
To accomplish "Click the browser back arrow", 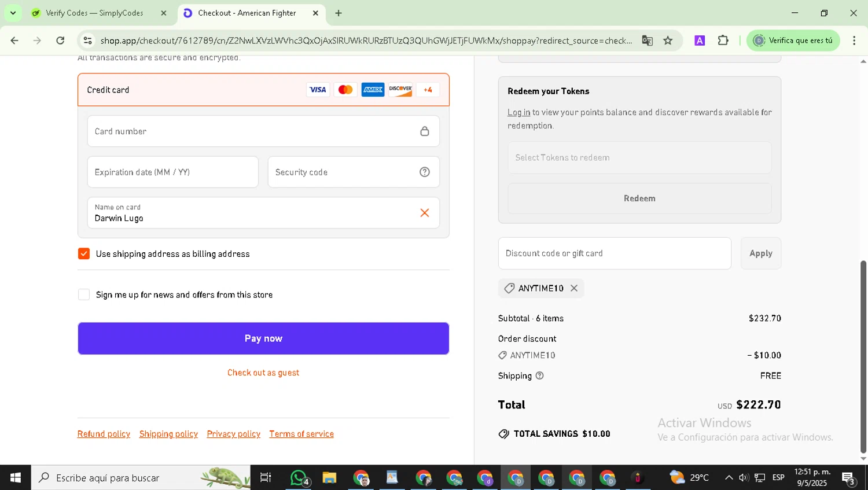I will click(14, 40).
